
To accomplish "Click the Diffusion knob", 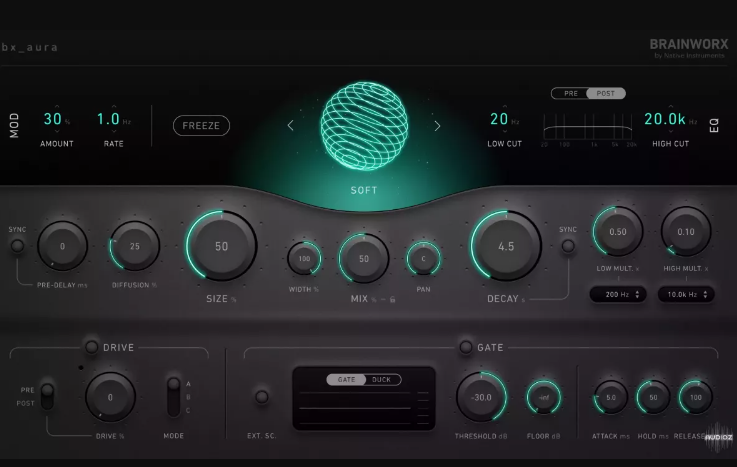I will [135, 246].
